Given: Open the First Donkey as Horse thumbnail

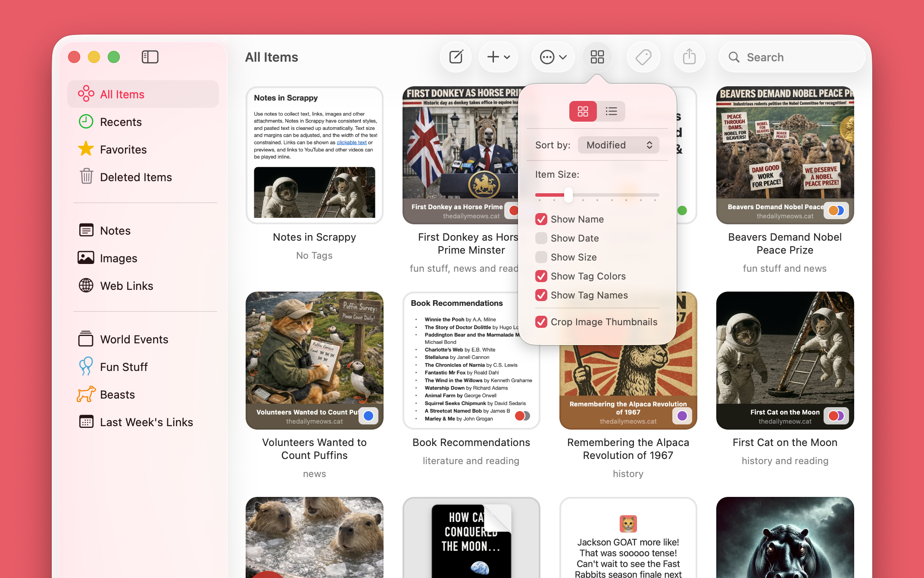Looking at the screenshot, I should [460, 155].
